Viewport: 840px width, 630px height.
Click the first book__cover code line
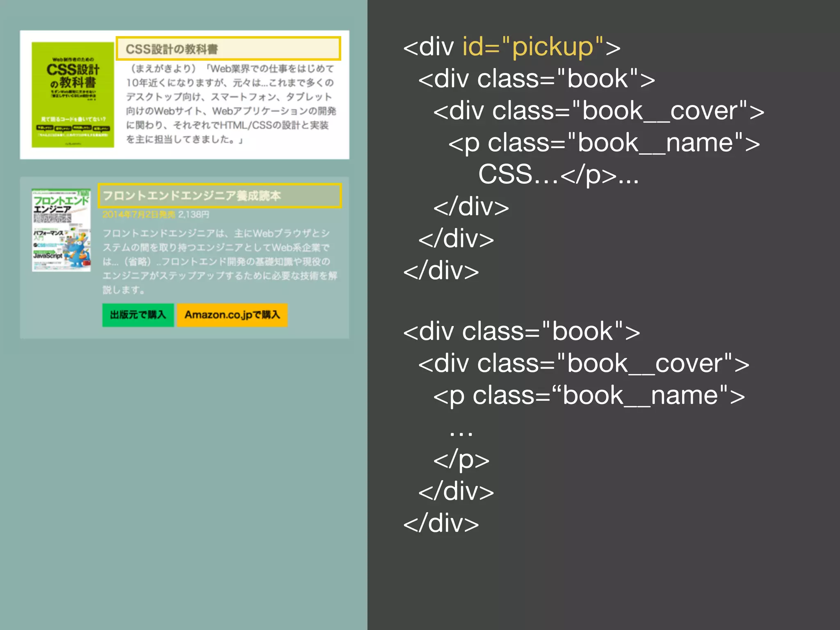coord(598,111)
